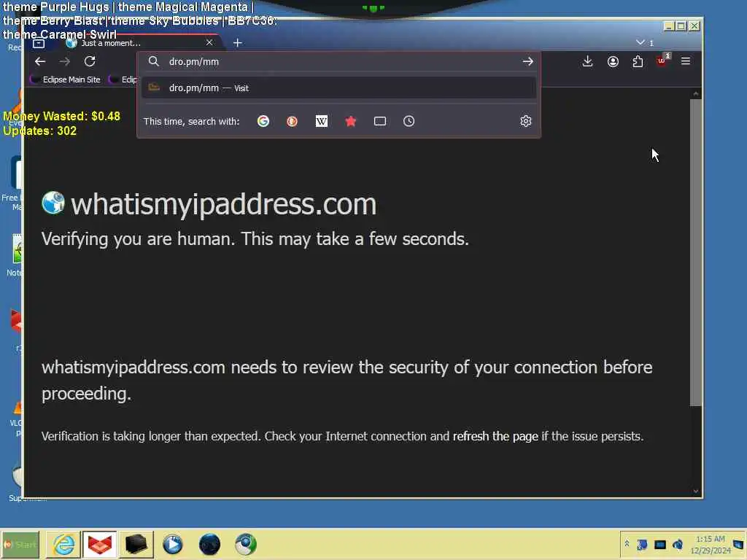
Task: Select the 'dro.pm/mm — Visit' suggestion
Action: (x=339, y=87)
